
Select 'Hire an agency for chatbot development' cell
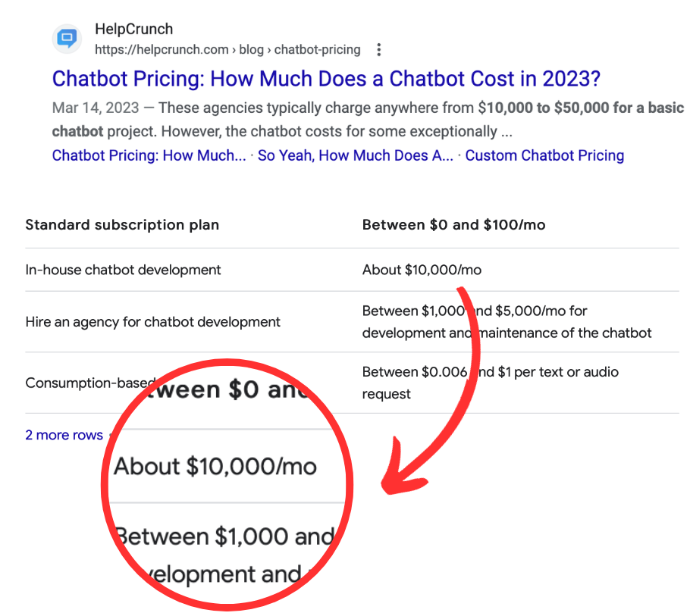pyautogui.click(x=152, y=322)
